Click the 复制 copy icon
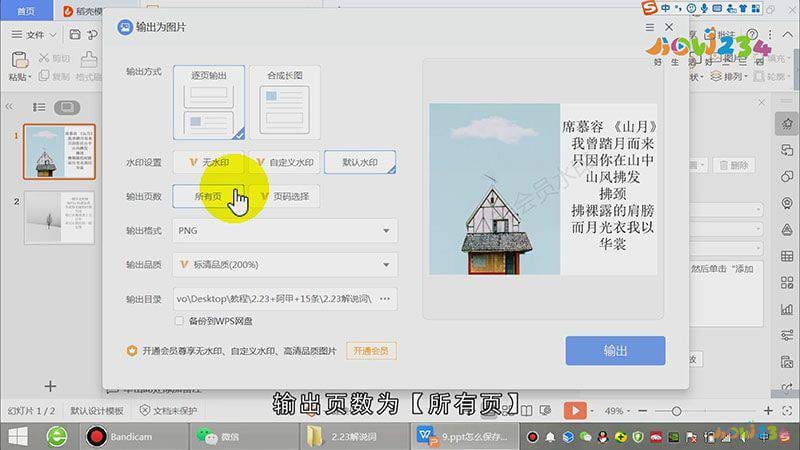 [44, 77]
